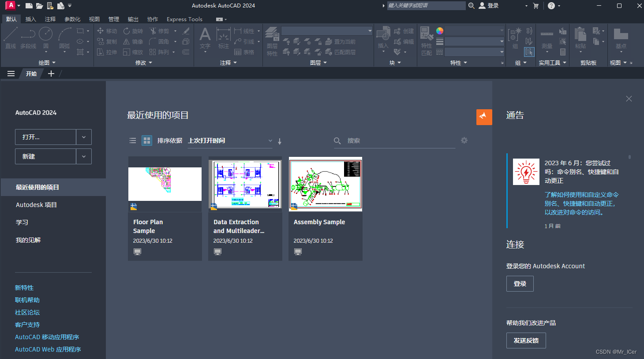The height and width of the screenshot is (359, 644).
Task: Open the hamburger file-tabs menu
Action: (x=11, y=74)
